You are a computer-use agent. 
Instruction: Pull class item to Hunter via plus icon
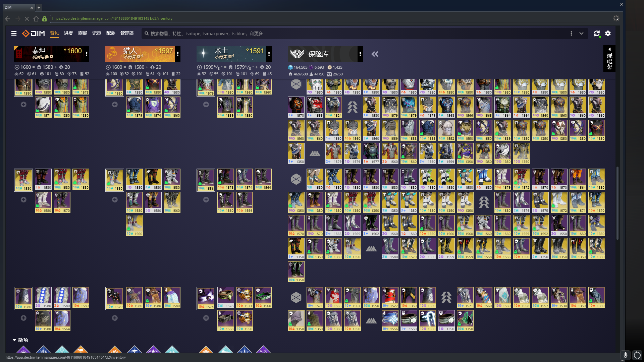point(115,318)
